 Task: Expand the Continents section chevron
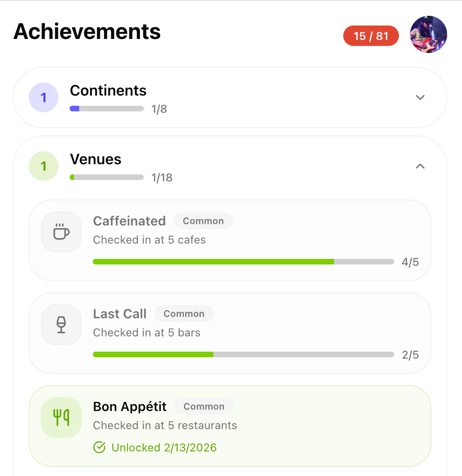(x=420, y=97)
